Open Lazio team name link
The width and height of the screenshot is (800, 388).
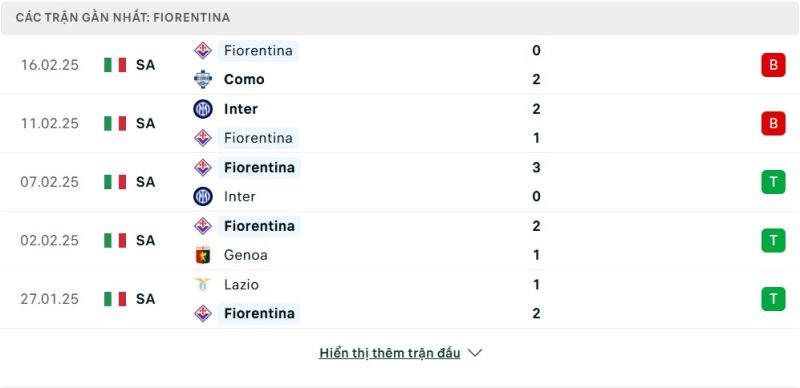click(x=241, y=284)
